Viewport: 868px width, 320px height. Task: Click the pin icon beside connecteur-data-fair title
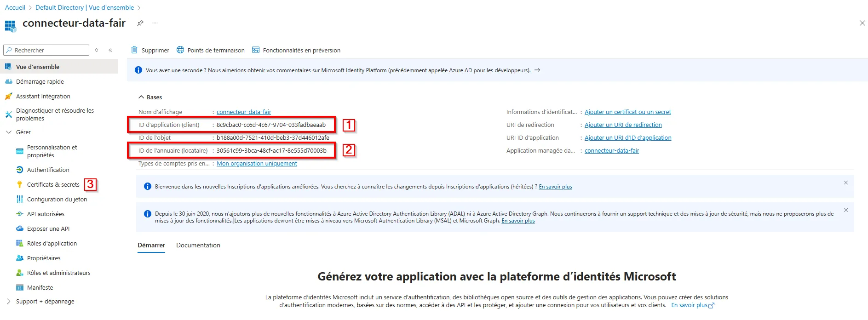pos(140,23)
